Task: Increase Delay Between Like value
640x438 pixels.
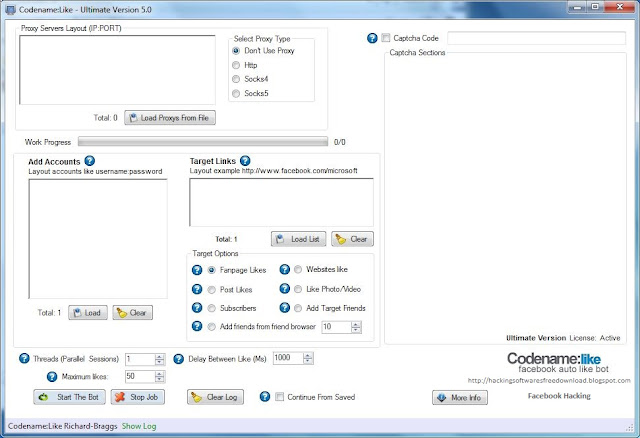Action: (308, 355)
